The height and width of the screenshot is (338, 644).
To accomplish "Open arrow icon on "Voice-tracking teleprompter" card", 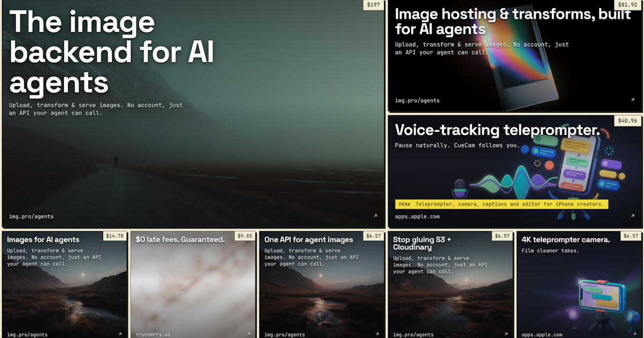I will click(633, 216).
